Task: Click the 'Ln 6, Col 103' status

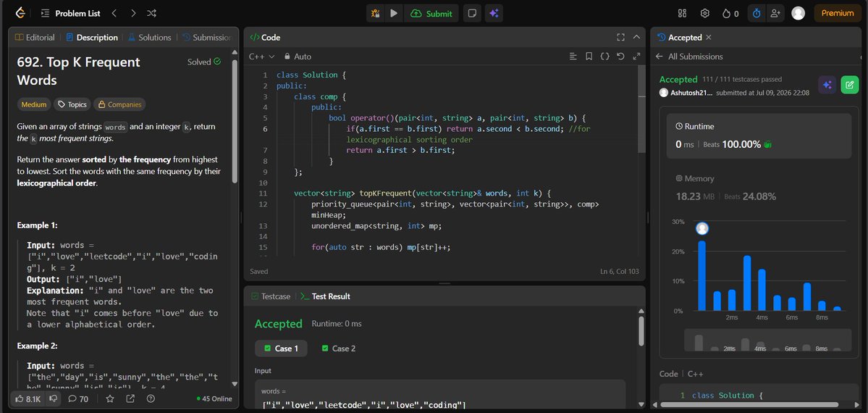Action: [x=620, y=272]
